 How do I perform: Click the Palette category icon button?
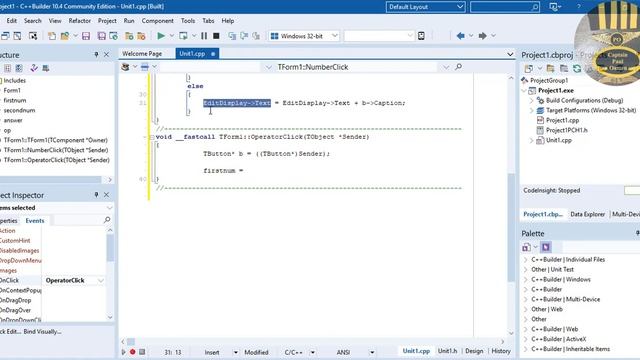click(x=546, y=247)
